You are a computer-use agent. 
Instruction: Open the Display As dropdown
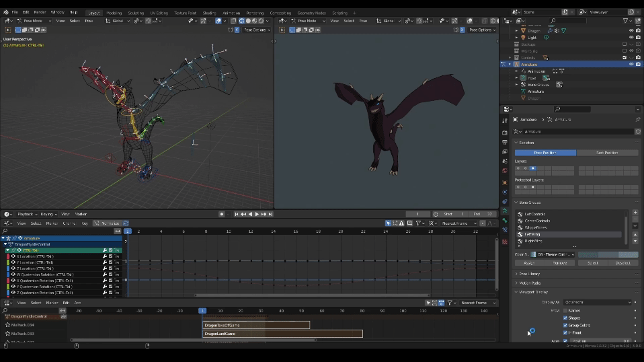point(598,302)
